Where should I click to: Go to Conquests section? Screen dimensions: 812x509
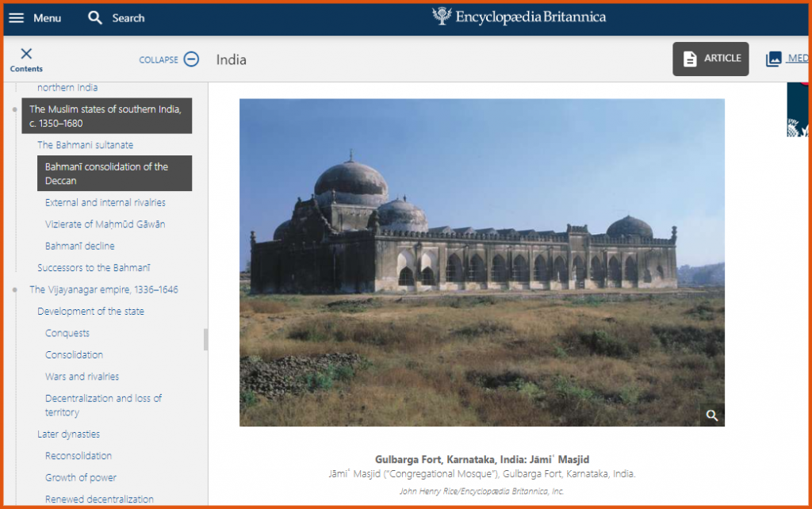tap(67, 333)
